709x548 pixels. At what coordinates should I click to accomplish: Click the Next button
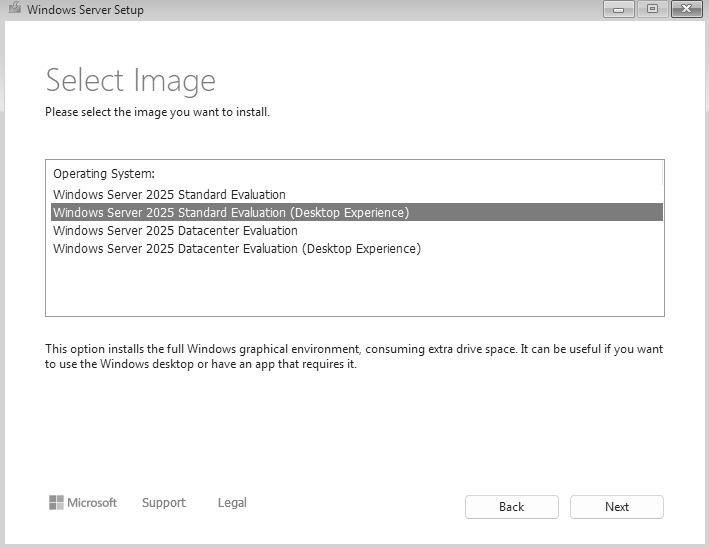616,506
